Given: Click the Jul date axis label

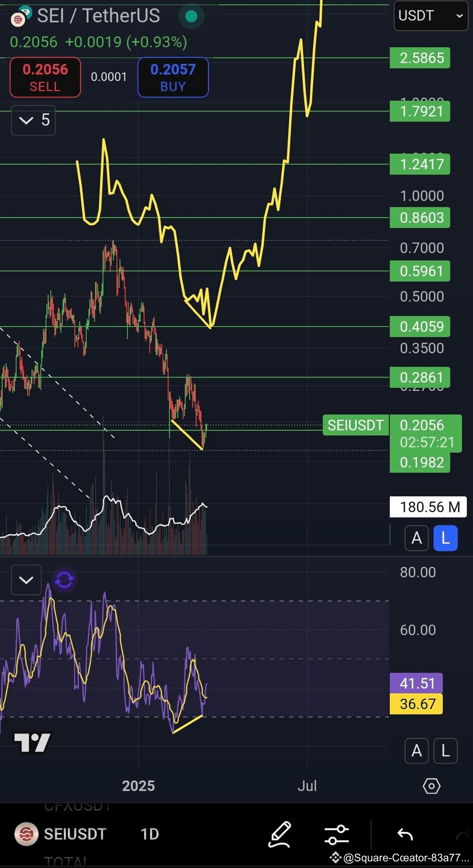Looking at the screenshot, I should tap(307, 786).
